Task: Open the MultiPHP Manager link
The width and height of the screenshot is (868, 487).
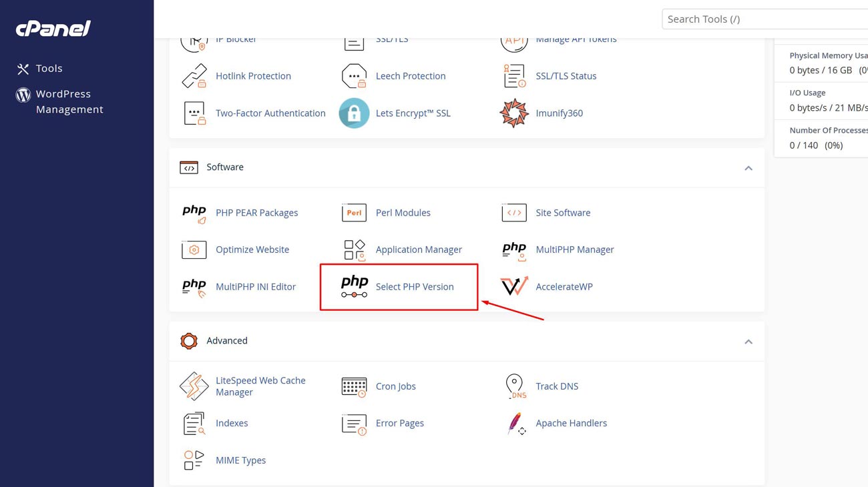Action: (574, 250)
